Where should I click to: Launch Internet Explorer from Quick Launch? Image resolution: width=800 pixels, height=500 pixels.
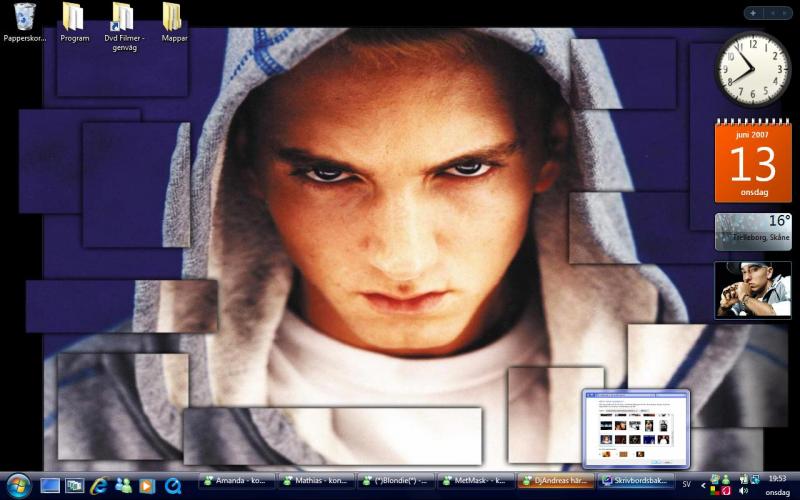pyautogui.click(x=98, y=485)
